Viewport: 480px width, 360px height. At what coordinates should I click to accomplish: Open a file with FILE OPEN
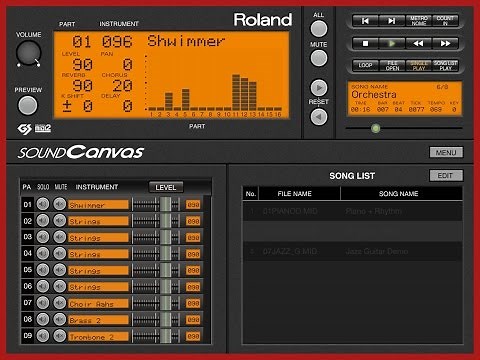[x=392, y=65]
